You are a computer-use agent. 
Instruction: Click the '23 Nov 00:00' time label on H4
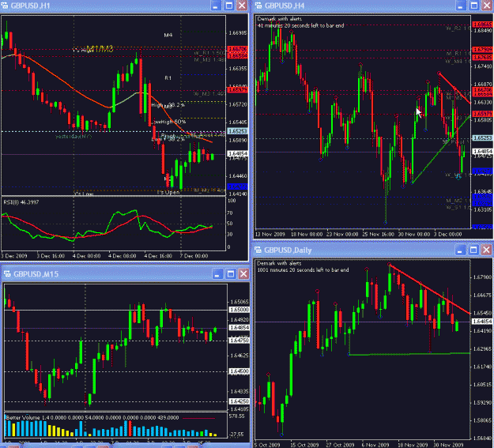pyautogui.click(x=342, y=234)
